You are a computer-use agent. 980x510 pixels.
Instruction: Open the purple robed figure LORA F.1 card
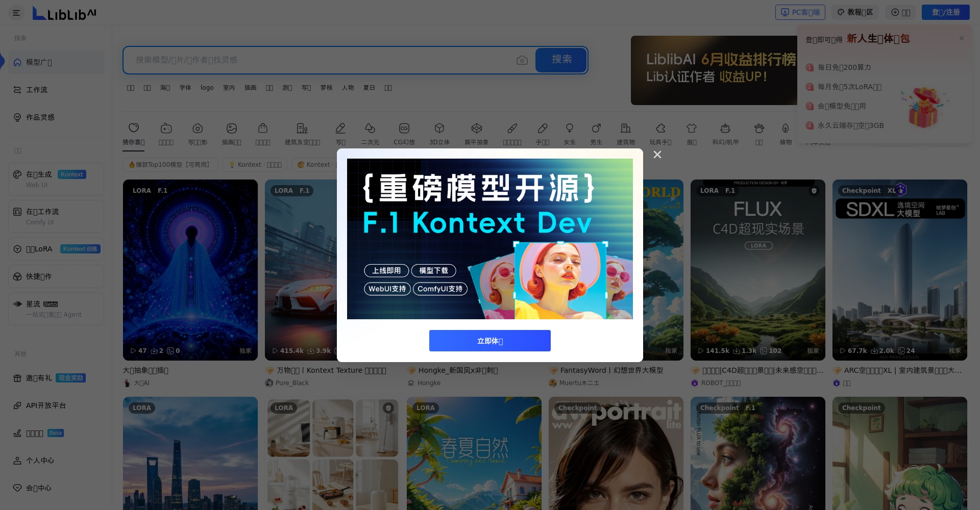pos(190,270)
